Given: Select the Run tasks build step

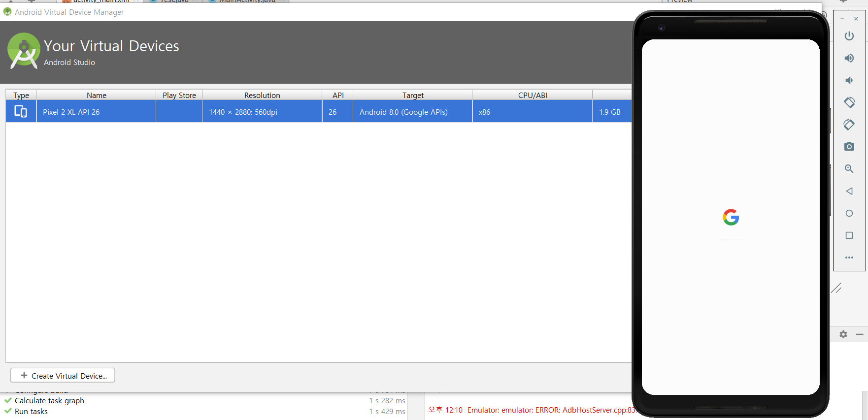Looking at the screenshot, I should tap(31, 412).
